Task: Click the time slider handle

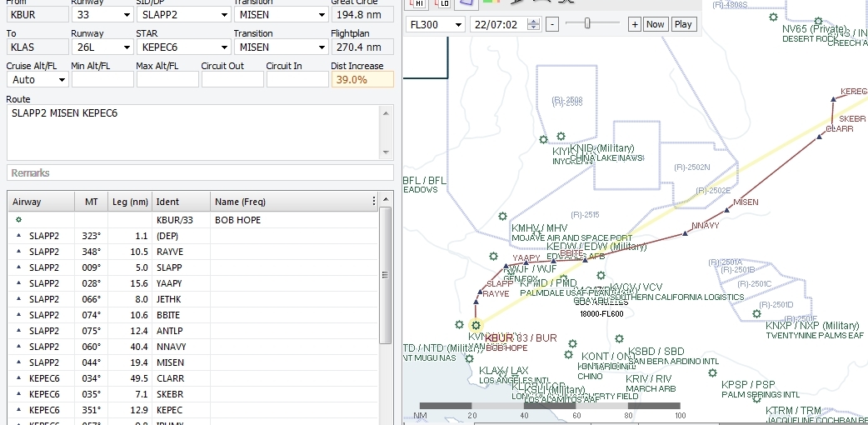Action: pyautogui.click(x=587, y=23)
